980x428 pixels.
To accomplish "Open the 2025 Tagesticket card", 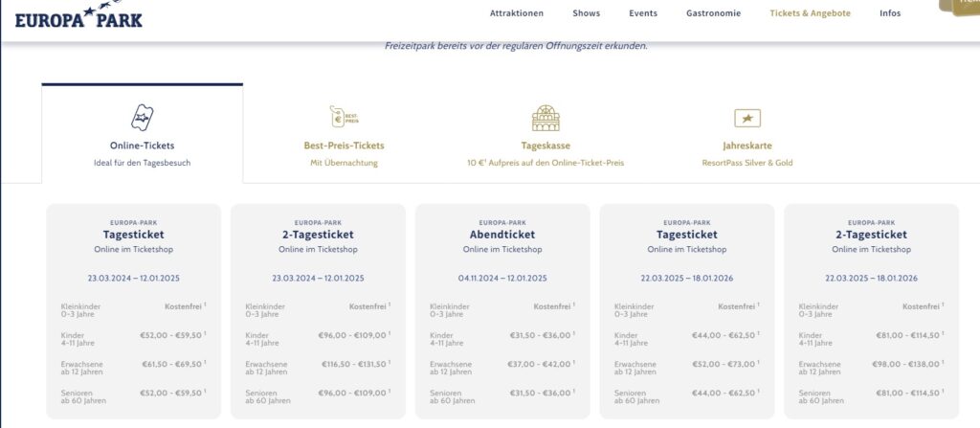I will click(x=686, y=235).
